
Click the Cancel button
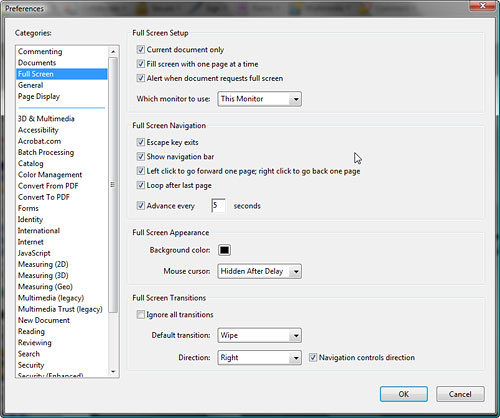(x=460, y=394)
